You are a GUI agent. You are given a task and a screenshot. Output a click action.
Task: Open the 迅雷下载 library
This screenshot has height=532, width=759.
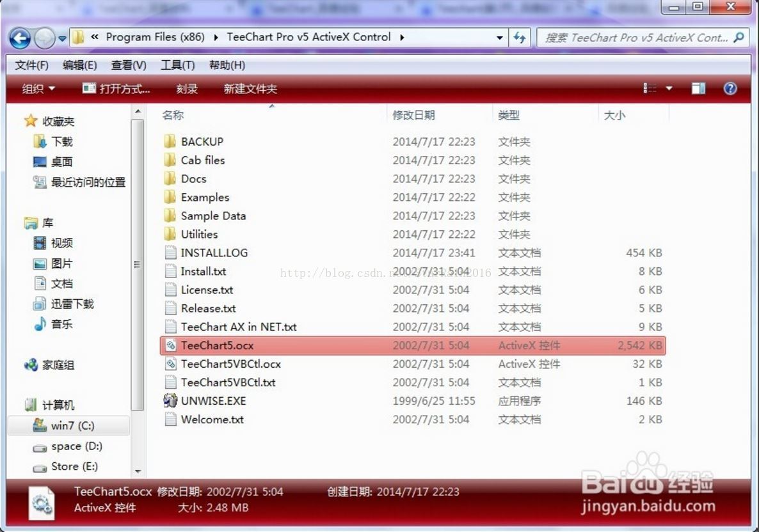click(x=63, y=304)
